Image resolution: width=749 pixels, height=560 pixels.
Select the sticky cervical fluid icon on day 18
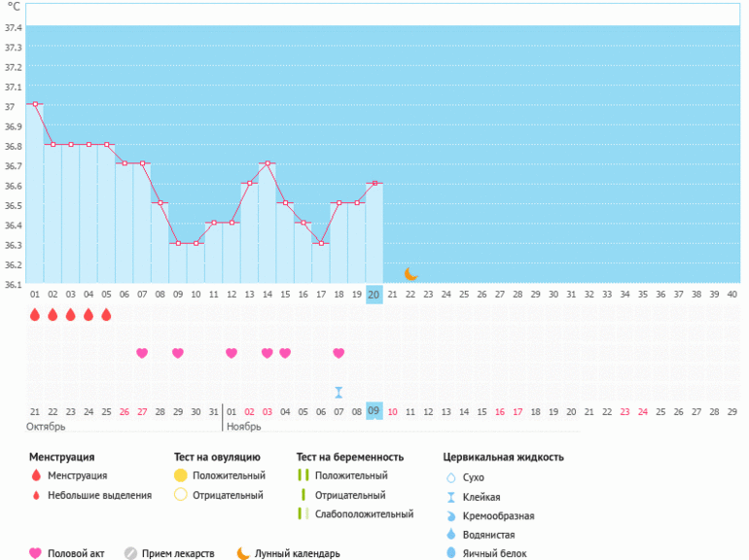339,392
